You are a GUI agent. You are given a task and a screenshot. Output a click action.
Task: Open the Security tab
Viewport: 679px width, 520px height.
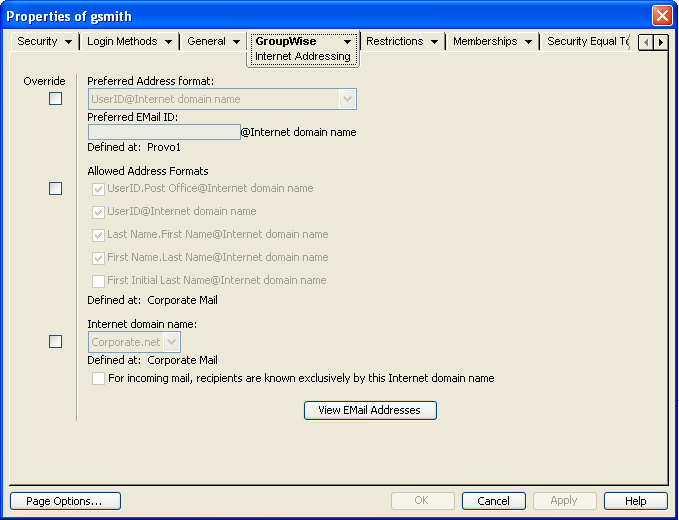click(37, 41)
